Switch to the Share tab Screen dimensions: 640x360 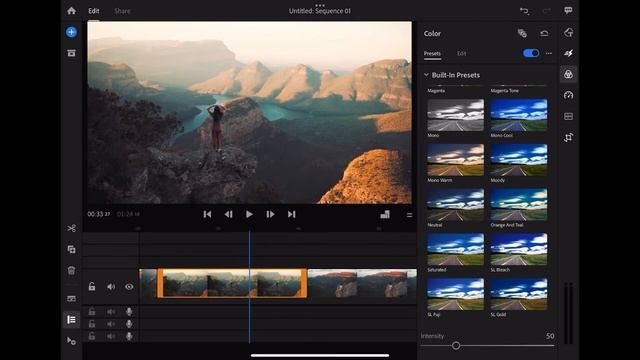click(122, 11)
